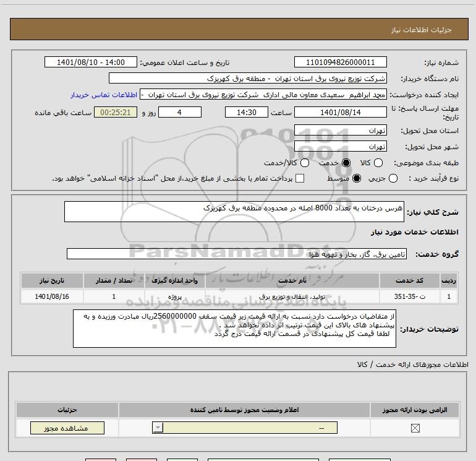Image resolution: width=476 pixels, height=461 pixels.
Task: Click need date cell 1401/08/16
Action: 52,296
